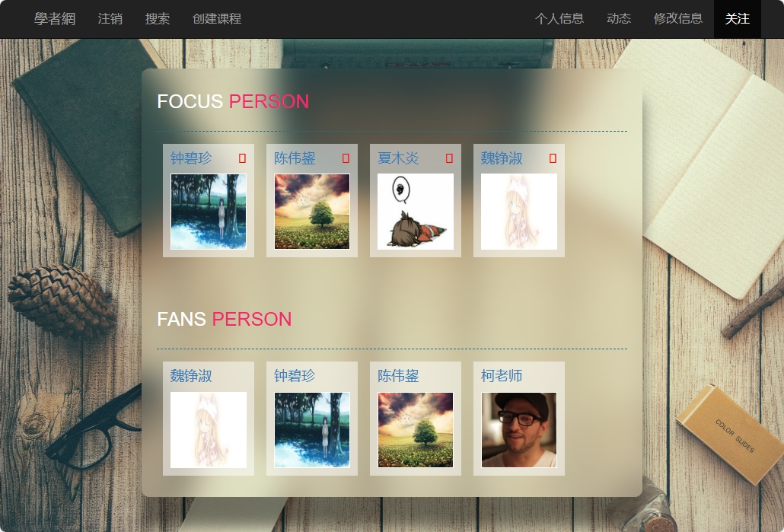This screenshot has width=784, height=532.
Task: Click 夏木炎 cartoon avatar thumbnail
Action: pos(416,212)
